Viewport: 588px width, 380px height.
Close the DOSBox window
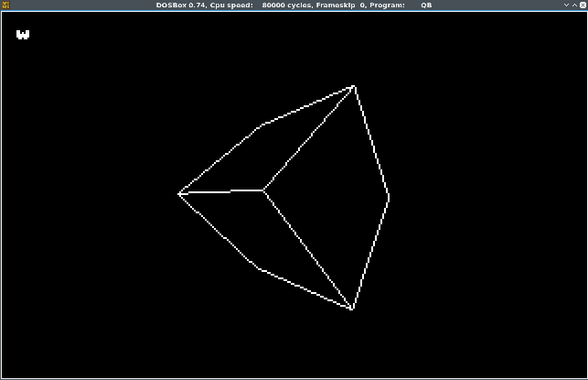(583, 5)
